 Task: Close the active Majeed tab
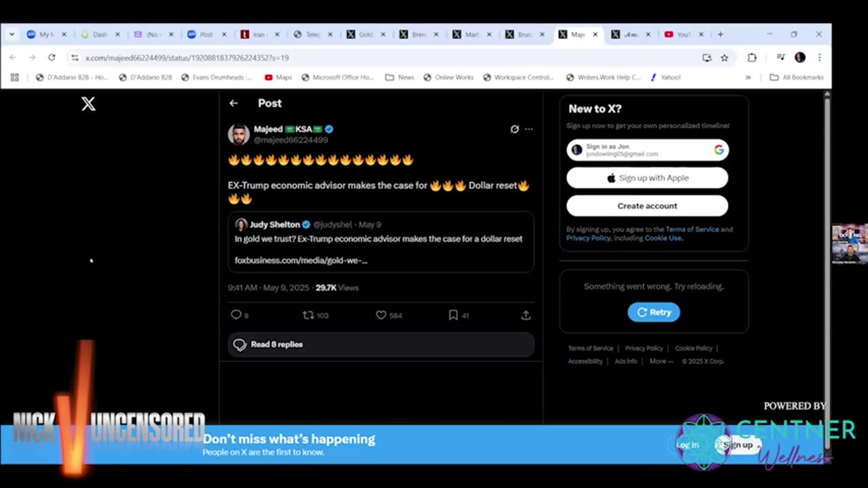tap(595, 34)
